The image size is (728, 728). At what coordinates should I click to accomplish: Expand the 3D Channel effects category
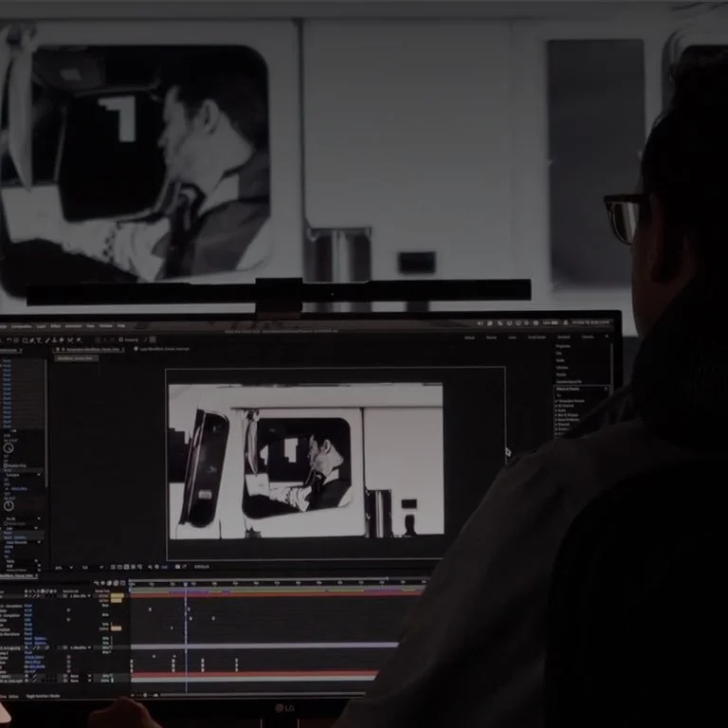click(x=555, y=406)
